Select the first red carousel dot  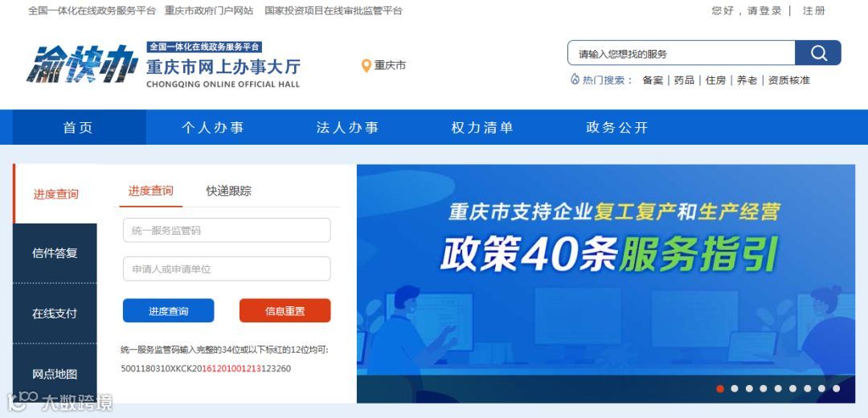[x=719, y=388]
